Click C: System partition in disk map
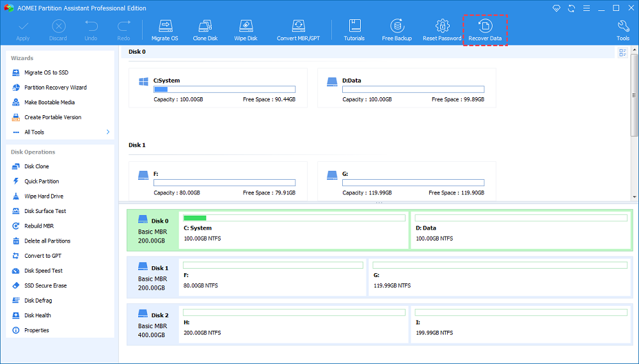This screenshot has height=364, width=639. click(294, 230)
